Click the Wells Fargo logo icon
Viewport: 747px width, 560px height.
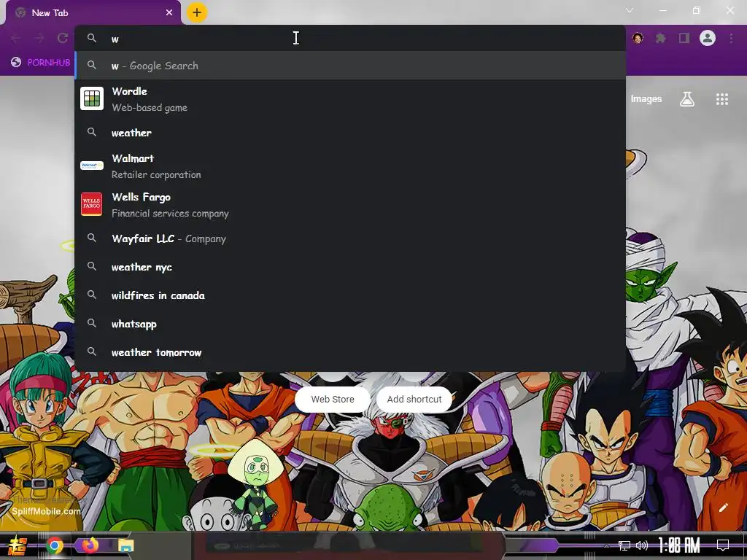click(91, 204)
